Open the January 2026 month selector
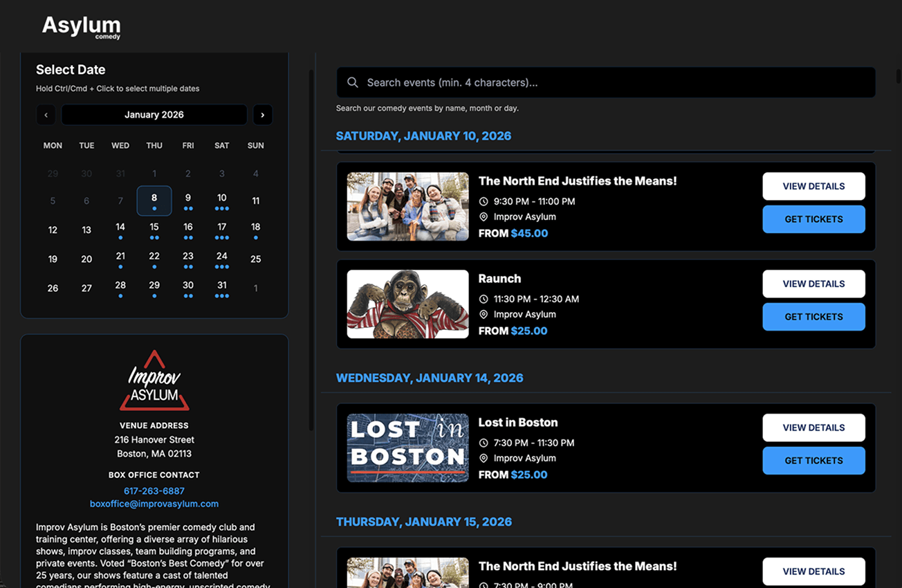Screen dimensions: 902x588 pos(154,115)
